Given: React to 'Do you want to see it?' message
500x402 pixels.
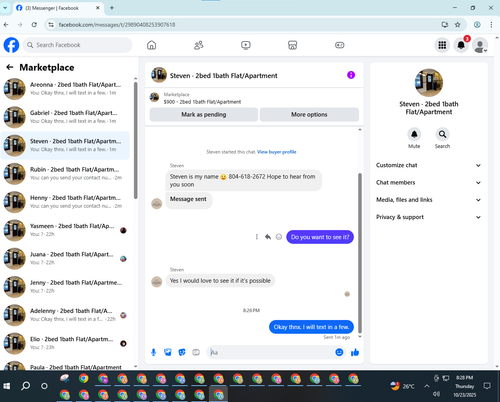Looking at the screenshot, I should (x=279, y=237).
